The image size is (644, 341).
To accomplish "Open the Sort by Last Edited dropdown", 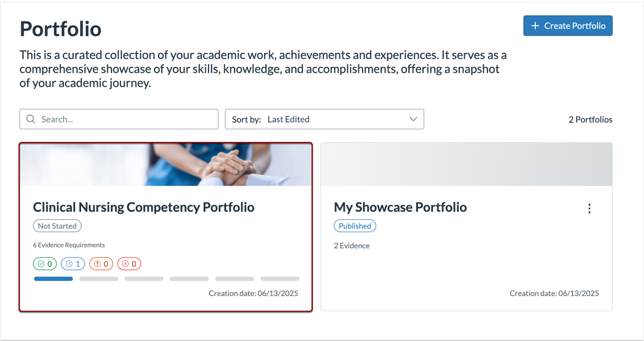I will click(324, 119).
